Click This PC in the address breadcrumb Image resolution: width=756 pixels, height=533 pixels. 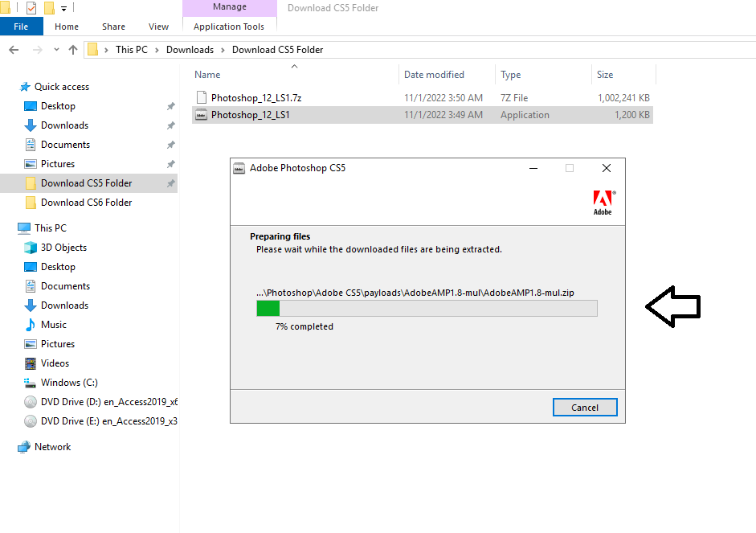[132, 50]
